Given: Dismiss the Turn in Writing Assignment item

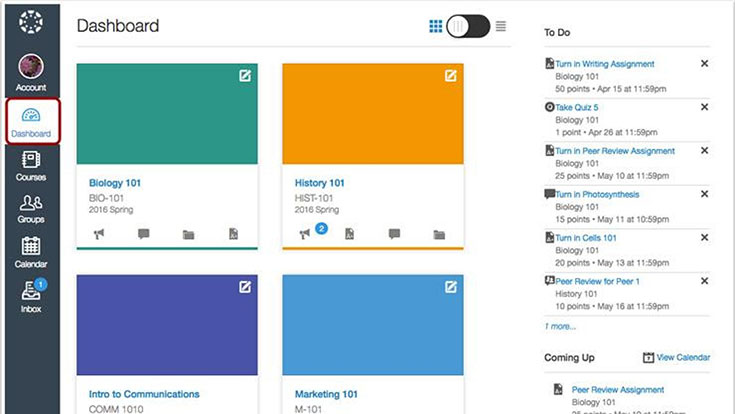Looking at the screenshot, I should point(704,64).
